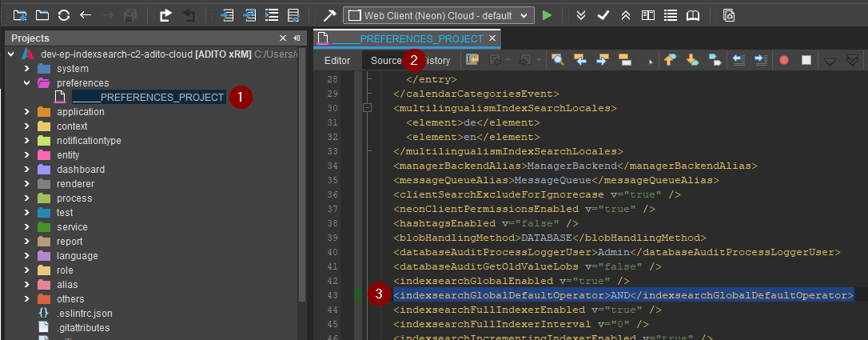
Task: Click the hashtagsEnabled v="false" line
Action: pyautogui.click(x=485, y=223)
